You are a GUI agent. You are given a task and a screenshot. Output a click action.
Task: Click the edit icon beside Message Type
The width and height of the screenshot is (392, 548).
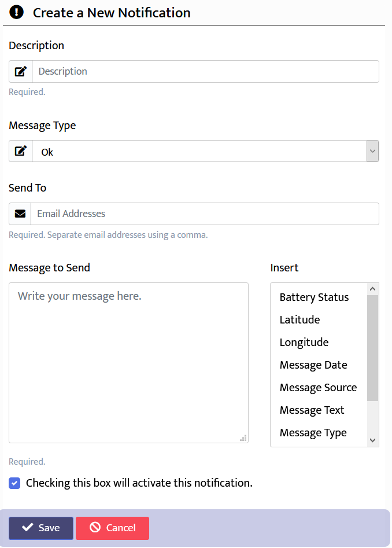21,152
